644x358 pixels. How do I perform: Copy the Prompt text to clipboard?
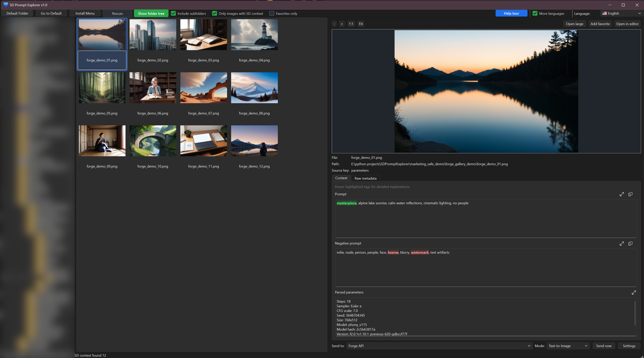point(630,194)
